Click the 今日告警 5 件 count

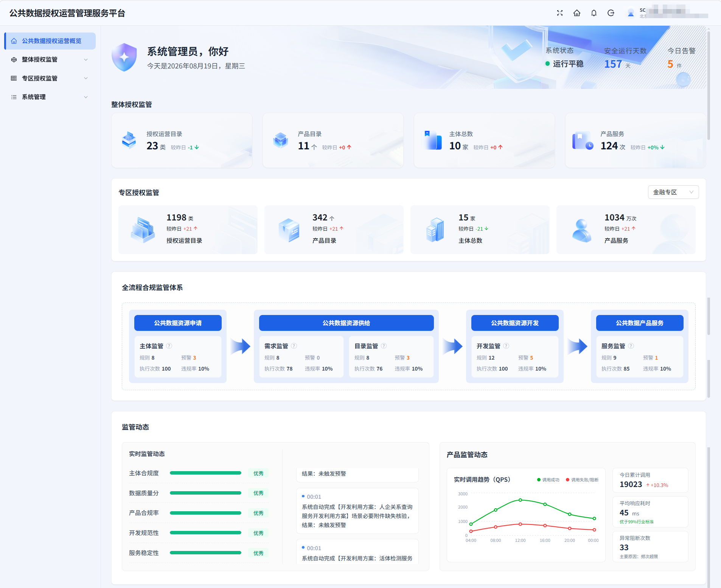[x=674, y=64]
